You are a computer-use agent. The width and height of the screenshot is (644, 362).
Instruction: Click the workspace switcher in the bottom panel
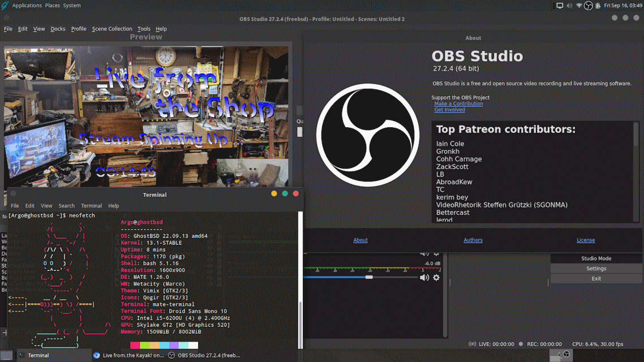pyautogui.click(x=561, y=355)
